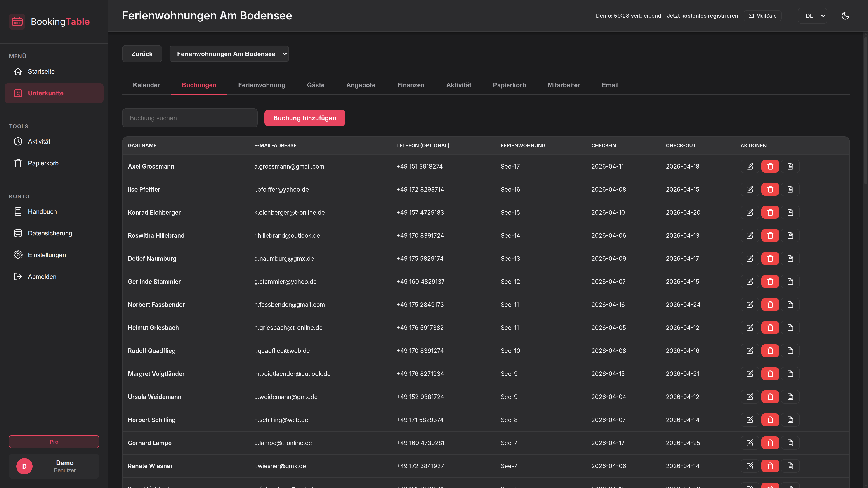Delete Gerlinde Stammler's booking

tap(770, 282)
